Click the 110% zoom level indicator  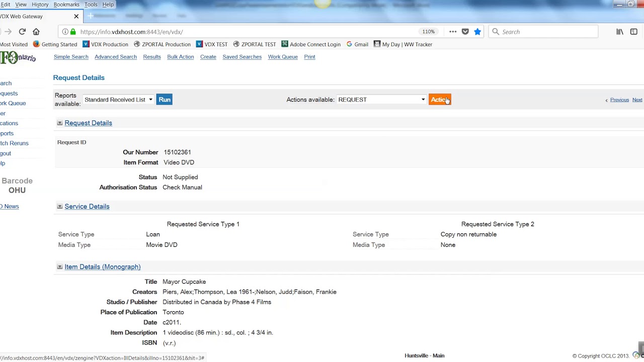pyautogui.click(x=429, y=32)
